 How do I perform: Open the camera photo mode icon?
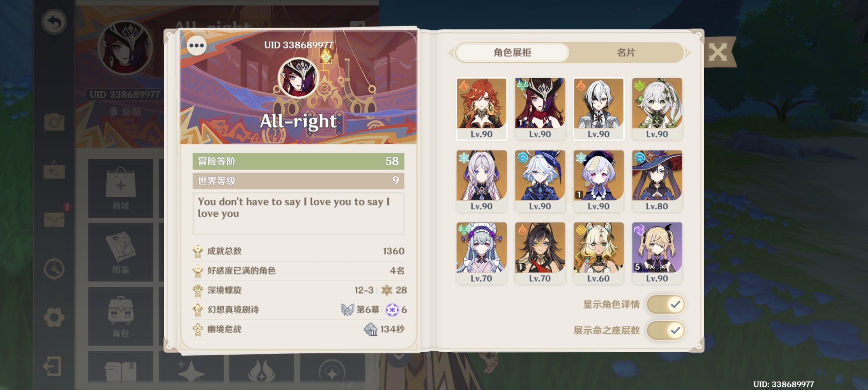pos(54,122)
